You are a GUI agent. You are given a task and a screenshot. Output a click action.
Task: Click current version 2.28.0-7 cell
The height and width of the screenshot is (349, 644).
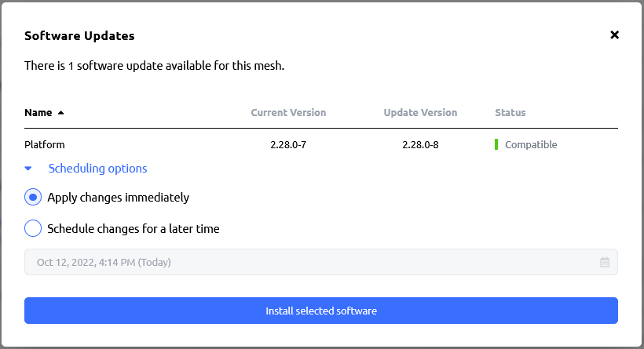[x=288, y=145]
